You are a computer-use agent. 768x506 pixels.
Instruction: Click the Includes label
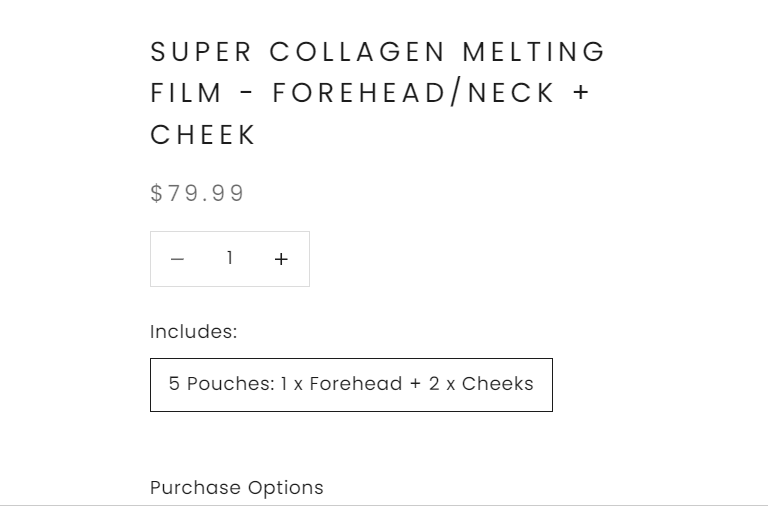click(194, 332)
